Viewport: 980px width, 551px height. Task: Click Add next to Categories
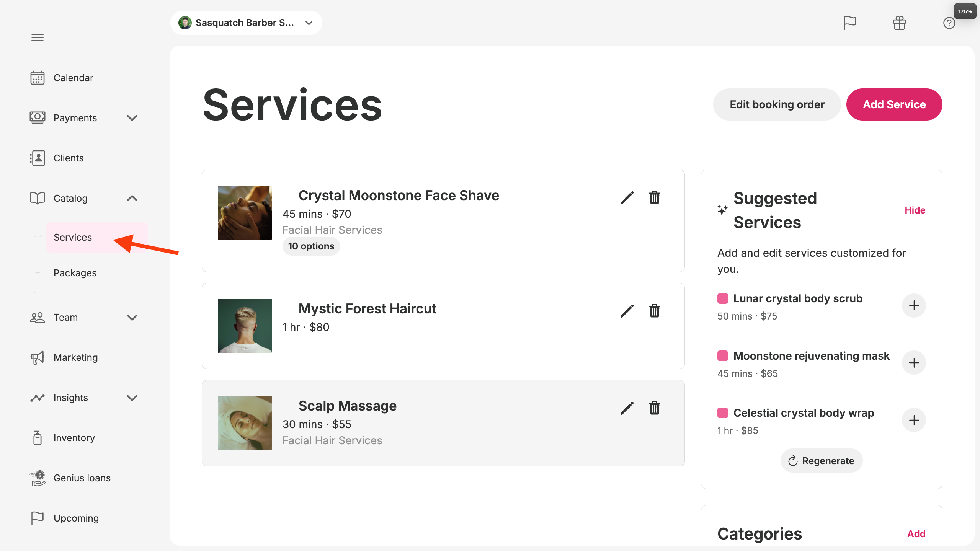(916, 534)
